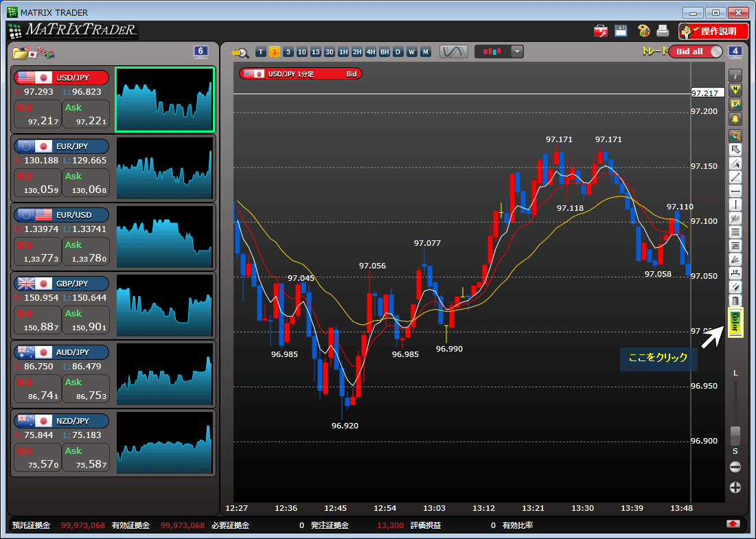Screen dimensions: 756x539
Task: Click the yellow arrow magnifier chart icon
Action: coord(240,52)
